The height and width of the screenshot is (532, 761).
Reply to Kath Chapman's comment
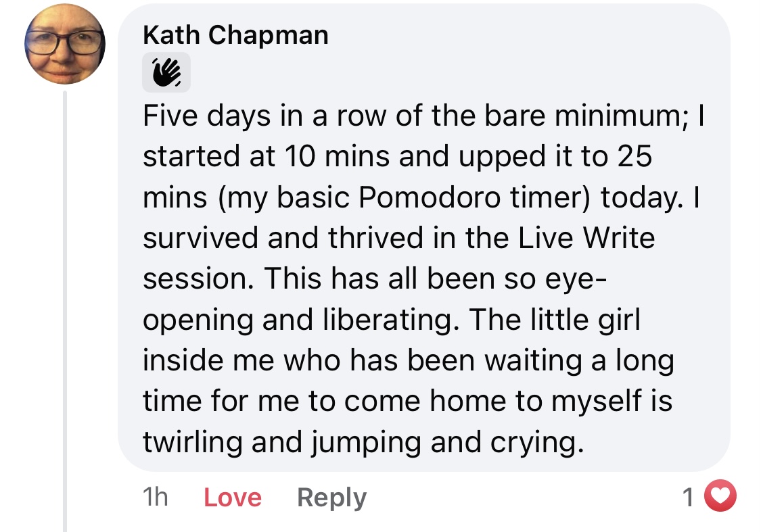[331, 498]
